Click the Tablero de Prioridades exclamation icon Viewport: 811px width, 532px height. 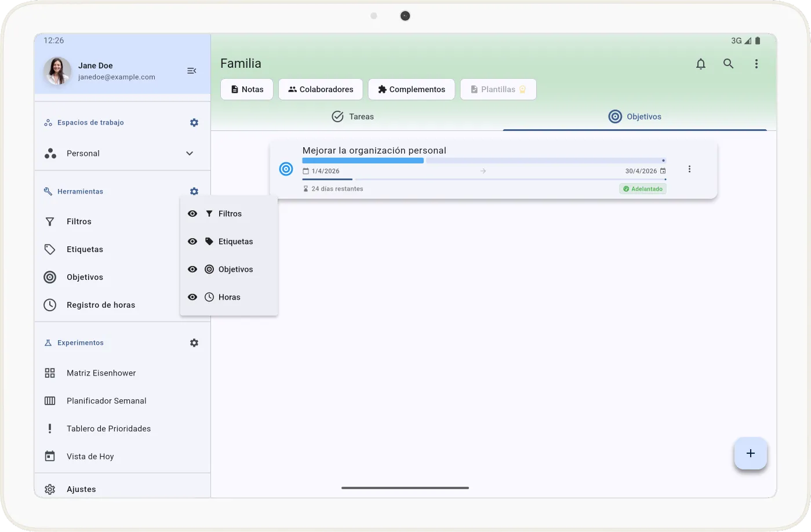coord(50,429)
